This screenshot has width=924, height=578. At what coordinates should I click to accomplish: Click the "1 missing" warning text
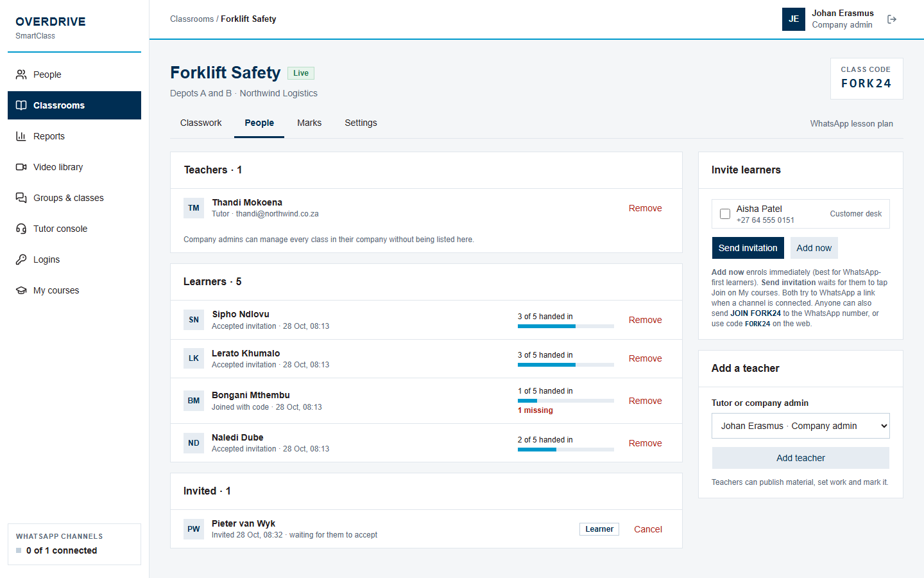click(x=535, y=410)
